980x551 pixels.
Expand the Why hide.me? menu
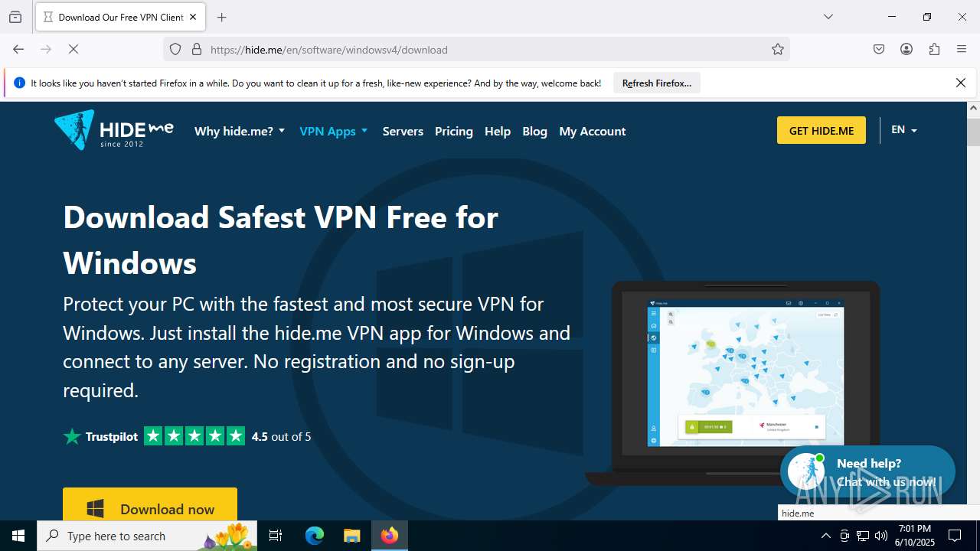click(240, 131)
